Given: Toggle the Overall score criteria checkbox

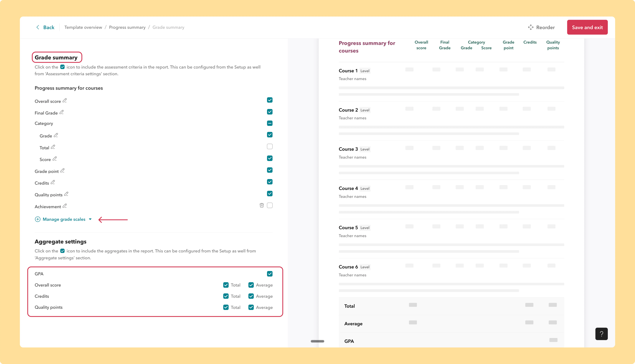Looking at the screenshot, I should [270, 100].
